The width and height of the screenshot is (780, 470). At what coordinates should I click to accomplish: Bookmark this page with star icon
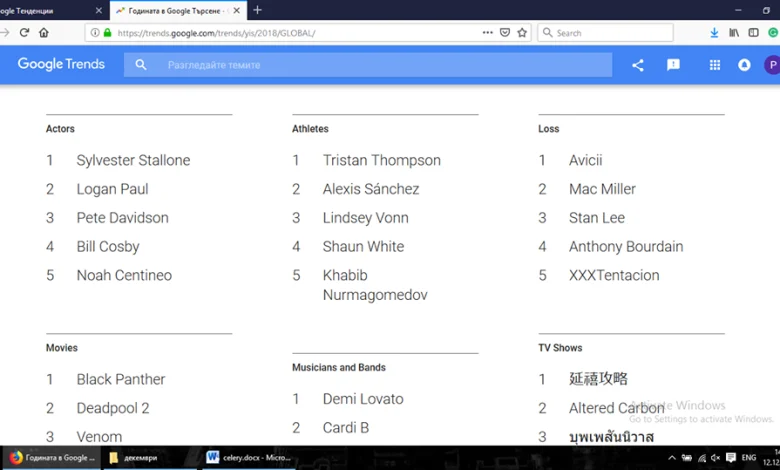tap(522, 33)
